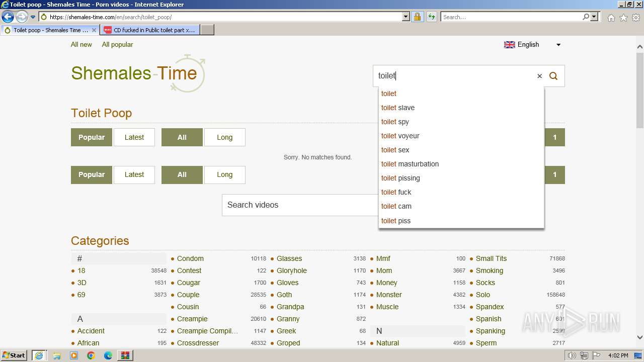Click the site search field containing 'toilet'
Screen dimensions: 644x362
tap(454, 76)
